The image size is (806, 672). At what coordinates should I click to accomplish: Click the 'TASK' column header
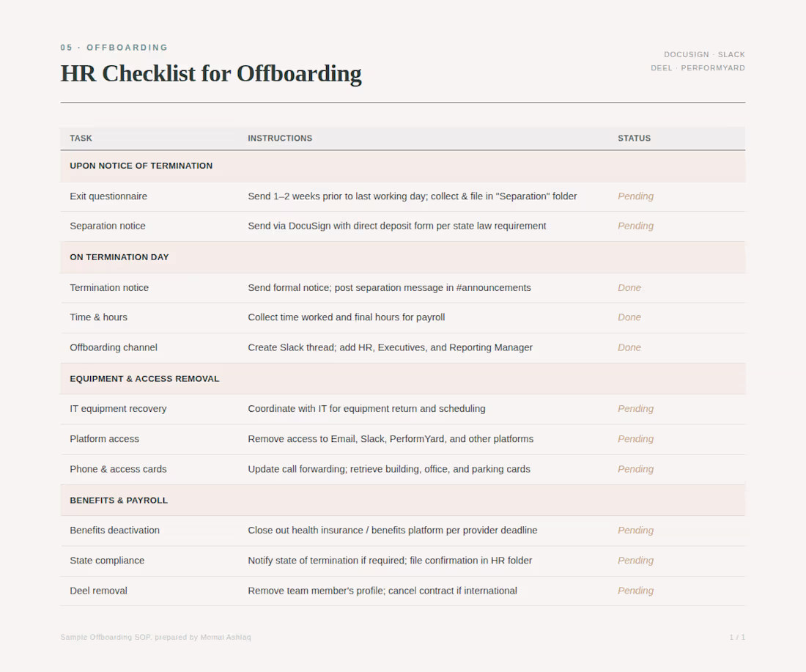pos(81,139)
